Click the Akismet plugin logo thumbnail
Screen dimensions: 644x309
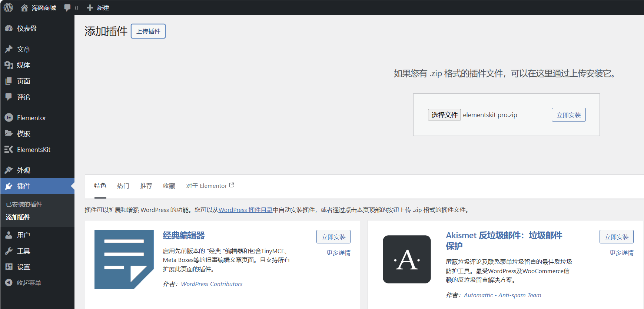tap(407, 259)
